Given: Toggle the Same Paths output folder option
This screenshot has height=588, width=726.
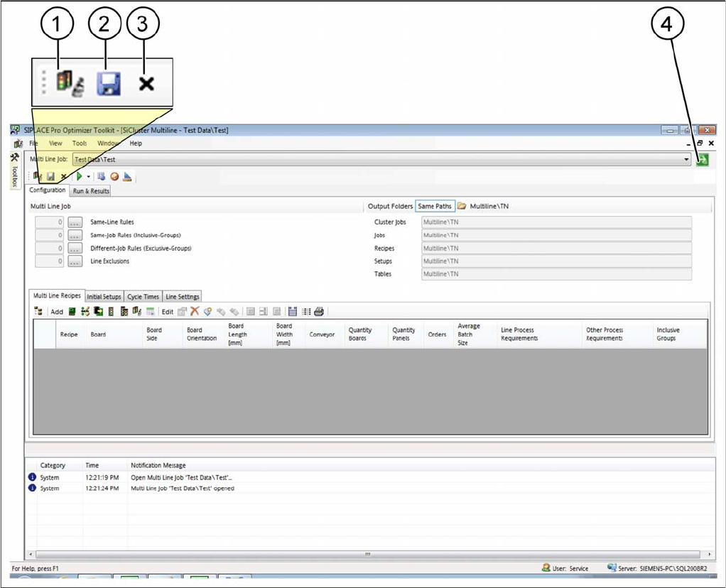Looking at the screenshot, I should pos(435,207).
